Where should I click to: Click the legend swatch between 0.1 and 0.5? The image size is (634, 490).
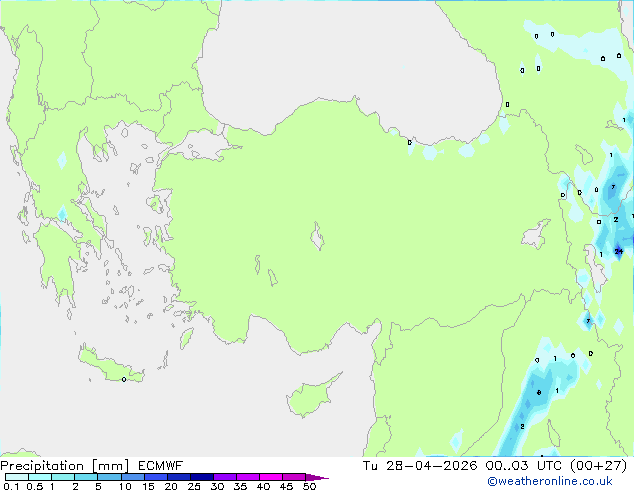pyautogui.click(x=17, y=477)
